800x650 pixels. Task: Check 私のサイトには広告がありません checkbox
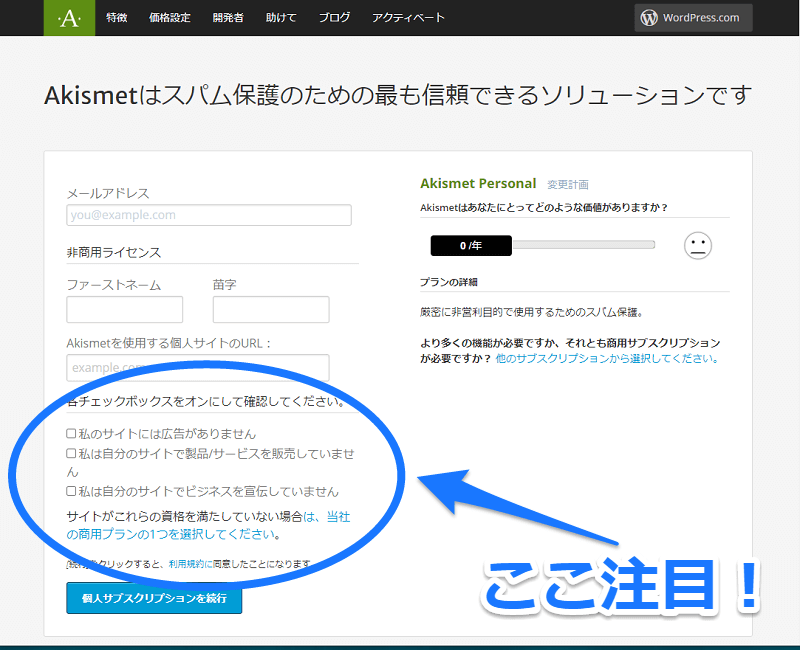[x=71, y=434]
